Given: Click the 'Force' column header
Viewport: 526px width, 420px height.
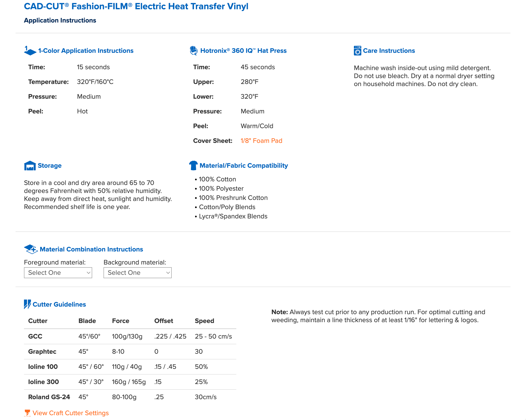Looking at the screenshot, I should click(x=121, y=321).
